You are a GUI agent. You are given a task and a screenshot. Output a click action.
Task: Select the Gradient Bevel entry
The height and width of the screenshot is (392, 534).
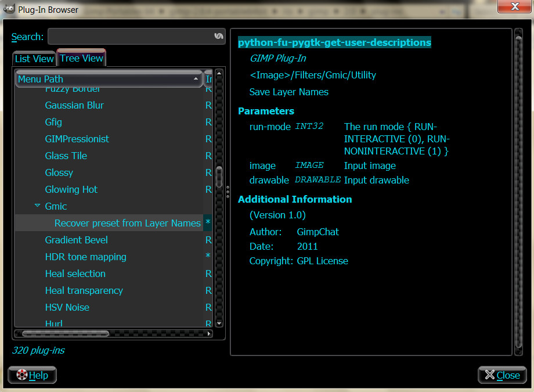click(76, 240)
